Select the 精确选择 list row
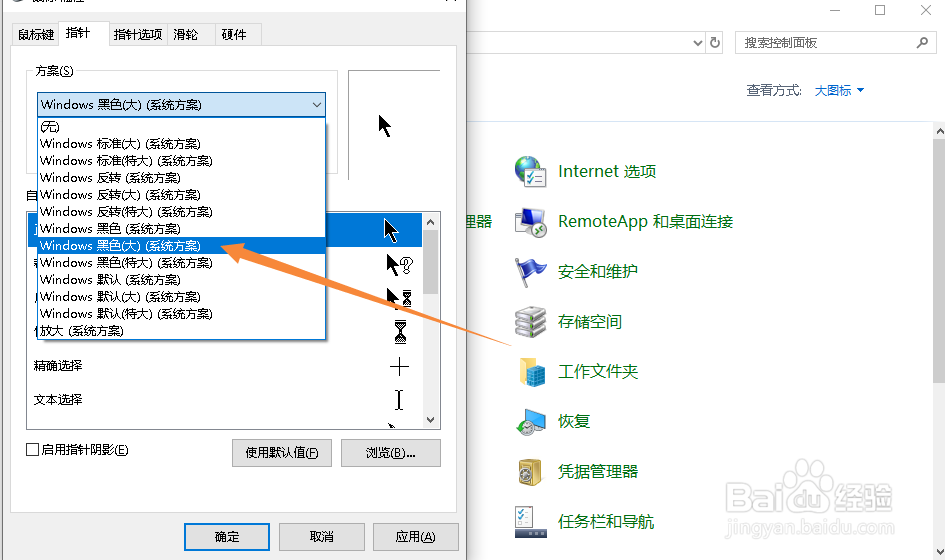Screen dimensions: 945x560 point(225,366)
